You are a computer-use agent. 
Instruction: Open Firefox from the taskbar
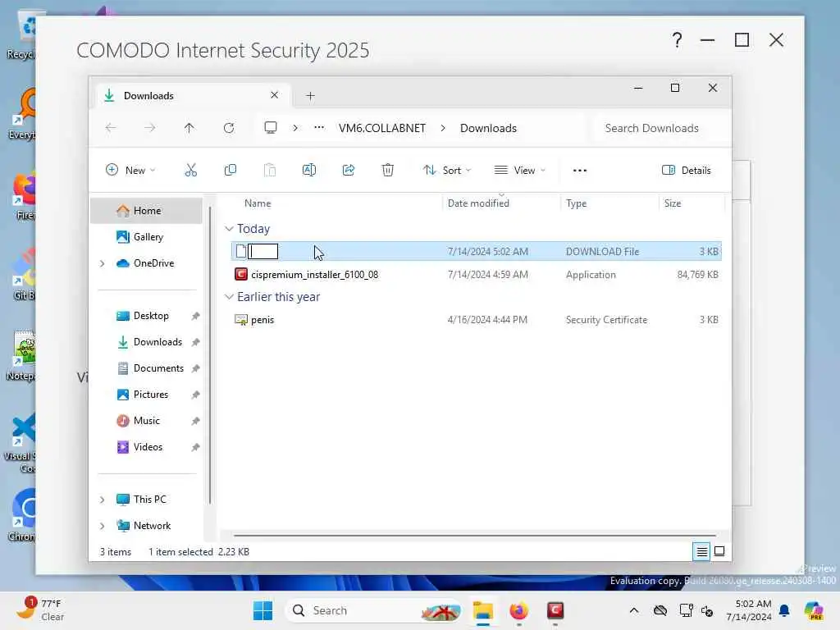[518, 610]
